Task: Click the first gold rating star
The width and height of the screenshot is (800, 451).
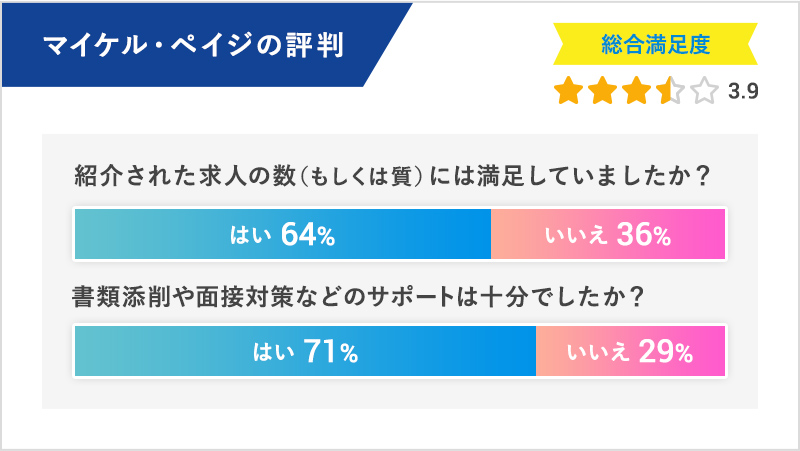Action: click(x=570, y=92)
